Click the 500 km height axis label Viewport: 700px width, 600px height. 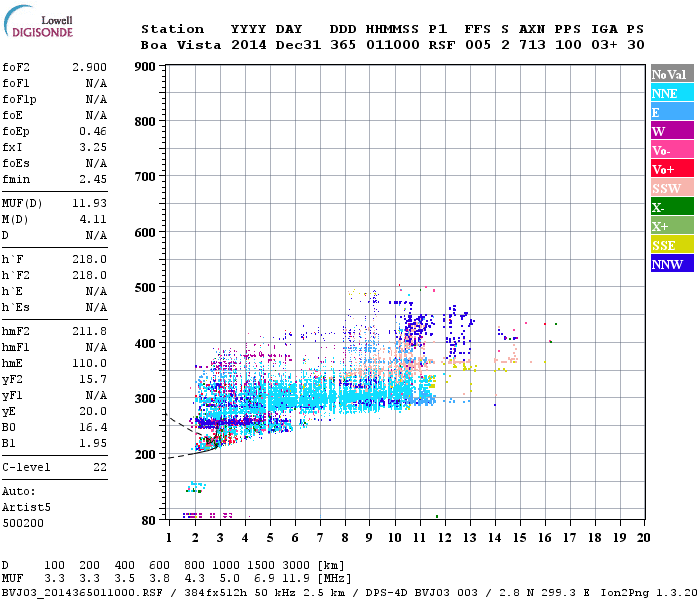pos(145,288)
